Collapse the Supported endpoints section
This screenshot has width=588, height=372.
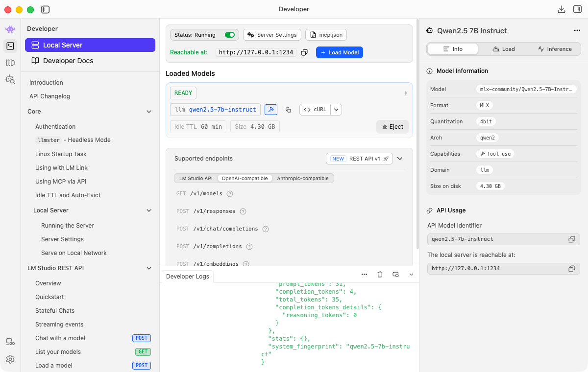tap(400, 159)
